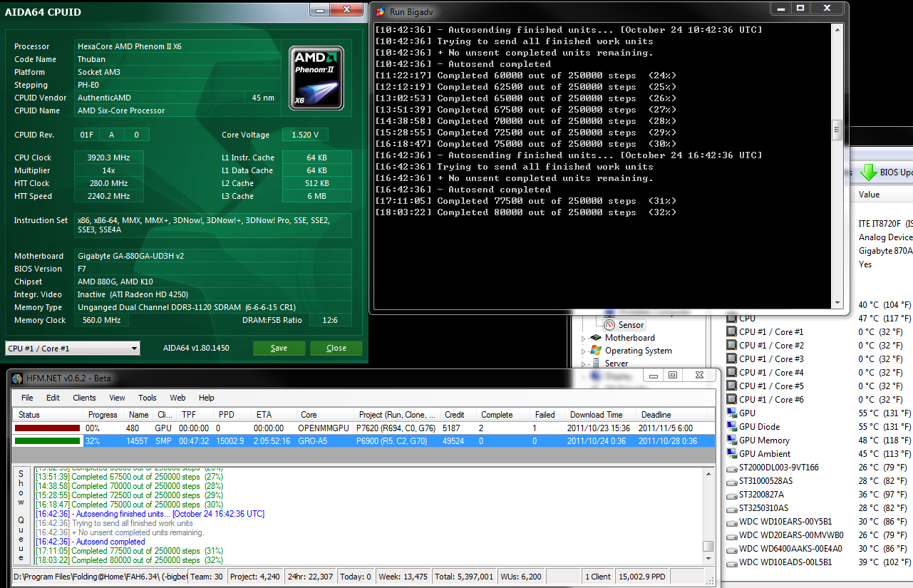Click the HFM.NET log scrollbar up arrow
913x588 pixels.
(x=708, y=473)
